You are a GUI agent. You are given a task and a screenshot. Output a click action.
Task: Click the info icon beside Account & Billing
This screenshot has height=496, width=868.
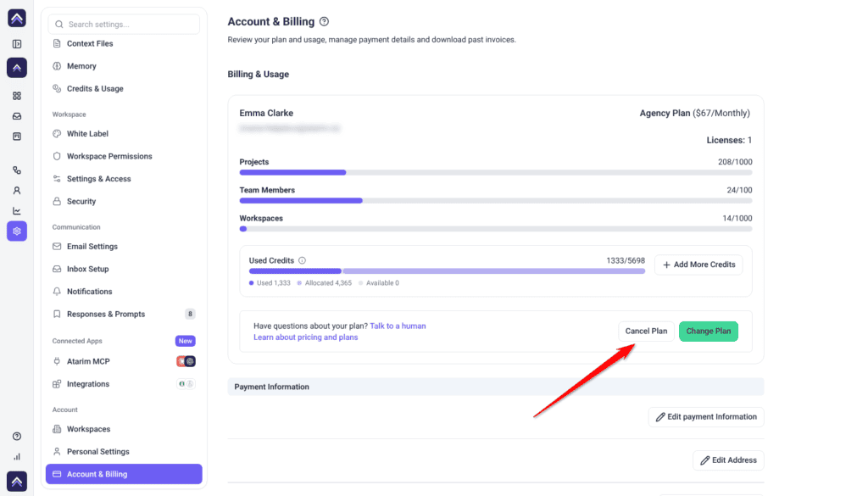325,21
